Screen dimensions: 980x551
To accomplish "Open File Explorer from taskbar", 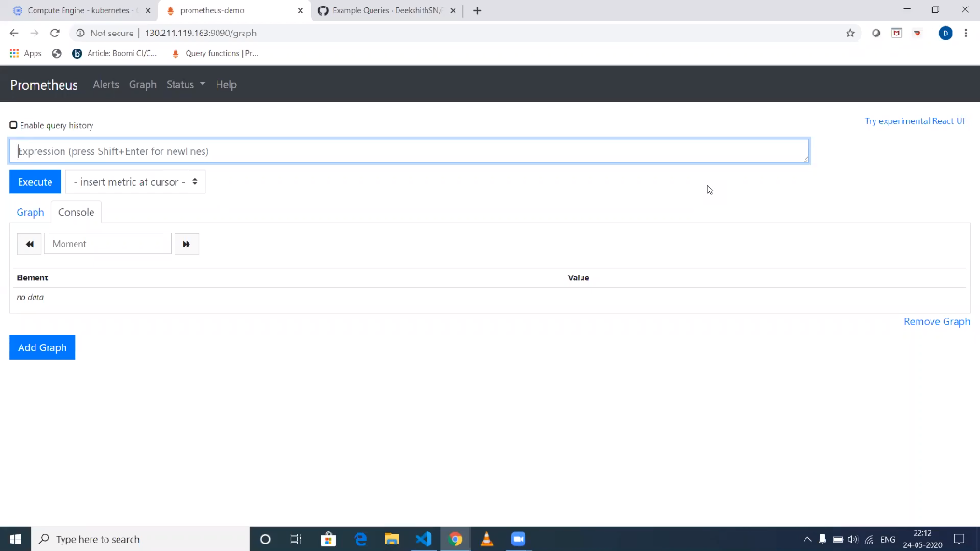I will point(392,539).
